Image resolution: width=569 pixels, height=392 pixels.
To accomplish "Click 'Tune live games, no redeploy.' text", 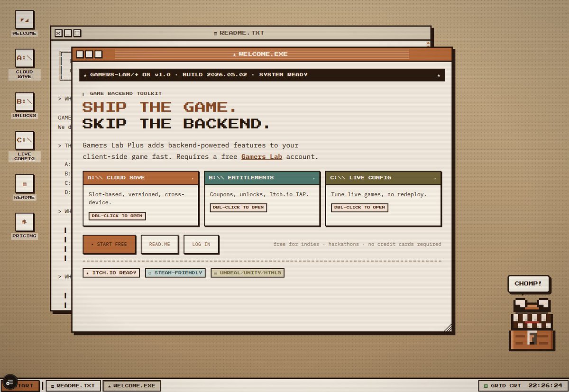I will click(x=379, y=194).
